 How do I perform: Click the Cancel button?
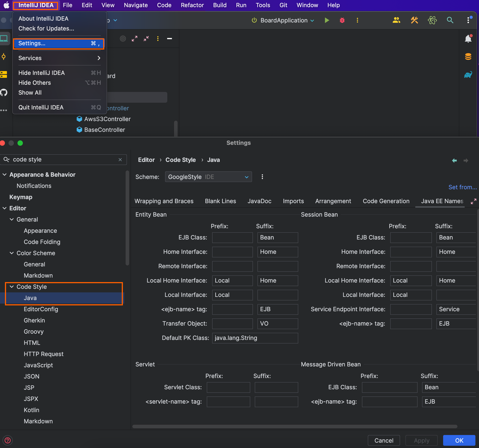[x=384, y=440]
